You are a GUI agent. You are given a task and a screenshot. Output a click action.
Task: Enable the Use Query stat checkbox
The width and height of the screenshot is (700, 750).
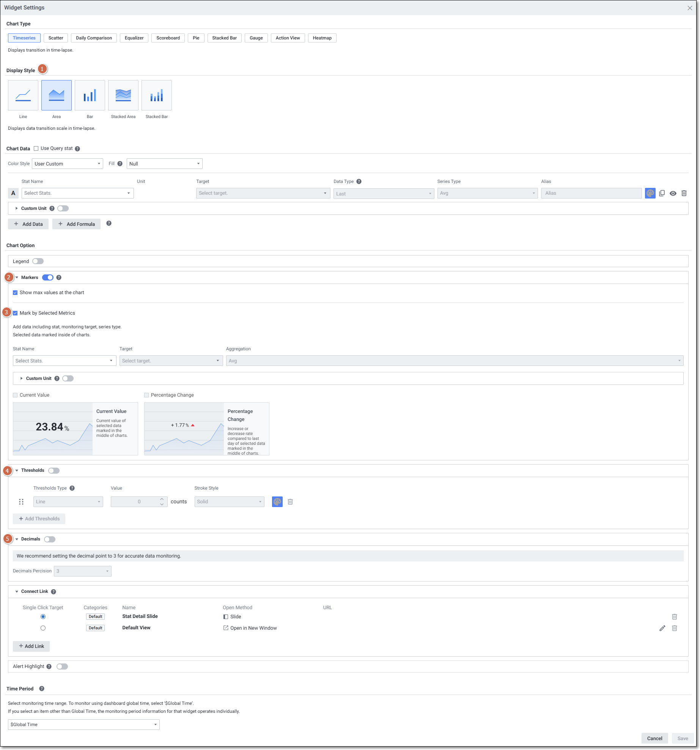coord(36,148)
